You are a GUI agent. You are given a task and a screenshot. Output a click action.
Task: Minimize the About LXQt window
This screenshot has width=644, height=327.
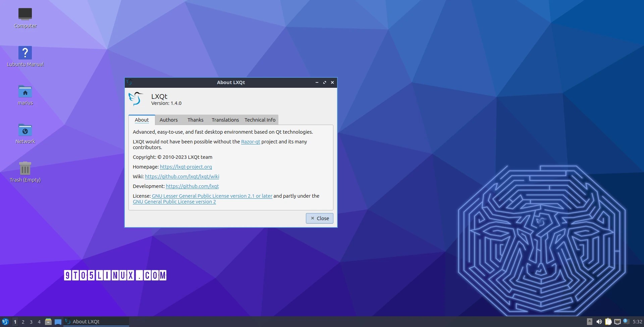click(x=317, y=82)
